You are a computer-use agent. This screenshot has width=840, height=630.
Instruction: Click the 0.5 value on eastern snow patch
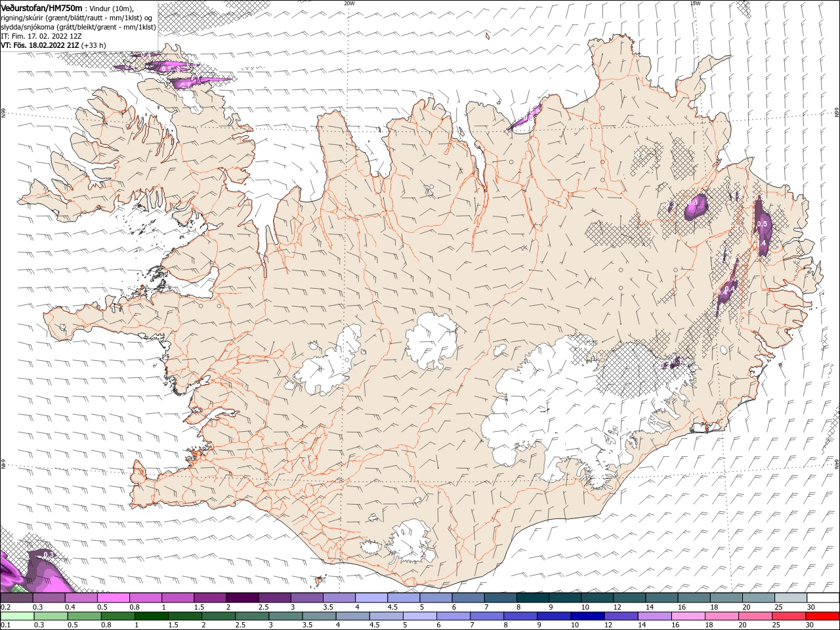762,224
